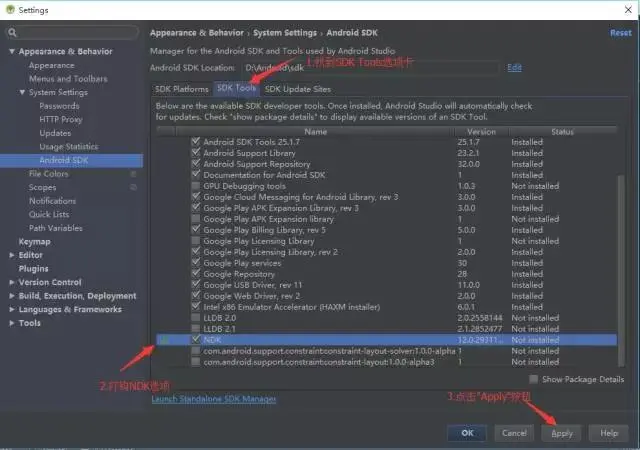Click the Help button
Viewport: 640px width, 450px height.
(x=609, y=433)
